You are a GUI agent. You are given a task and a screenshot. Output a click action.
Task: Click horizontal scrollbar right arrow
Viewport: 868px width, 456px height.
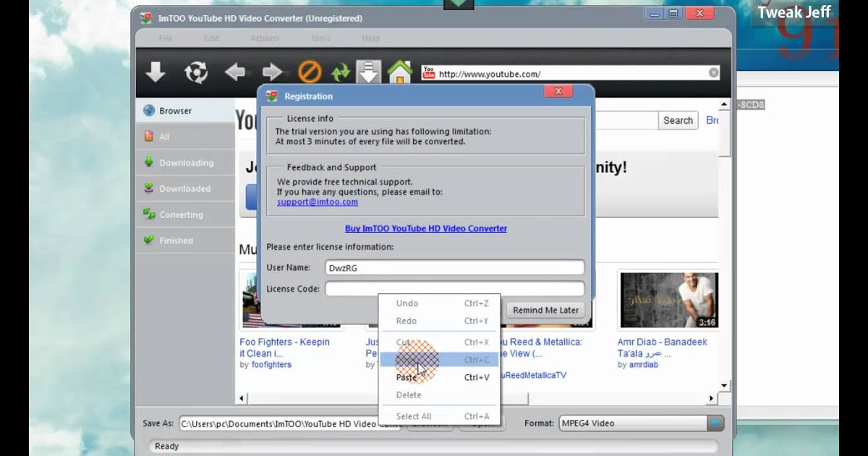click(x=712, y=399)
